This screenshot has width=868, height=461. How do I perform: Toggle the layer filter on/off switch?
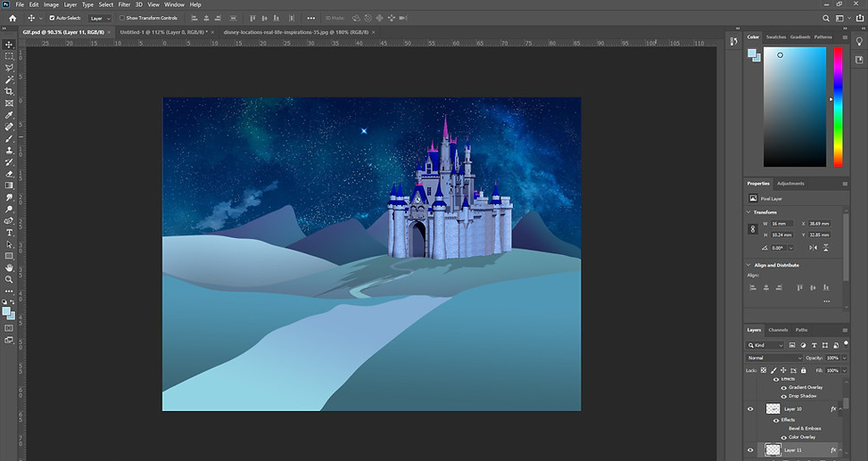pyautogui.click(x=846, y=343)
